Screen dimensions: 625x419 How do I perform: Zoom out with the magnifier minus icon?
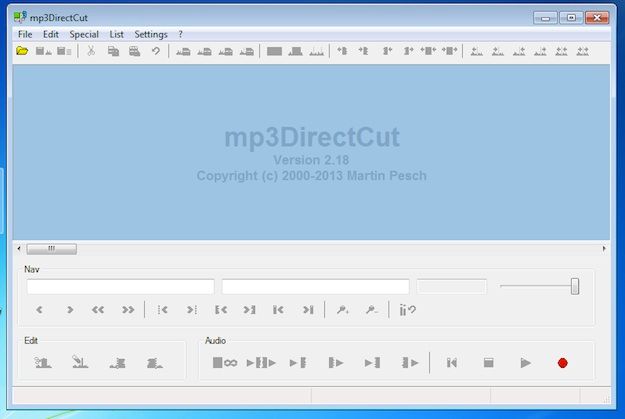coord(371,310)
